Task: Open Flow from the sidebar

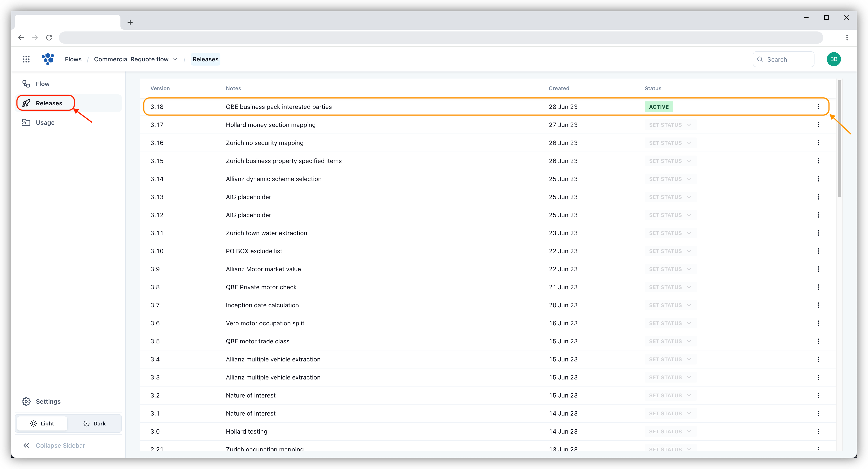Action: 42,84
